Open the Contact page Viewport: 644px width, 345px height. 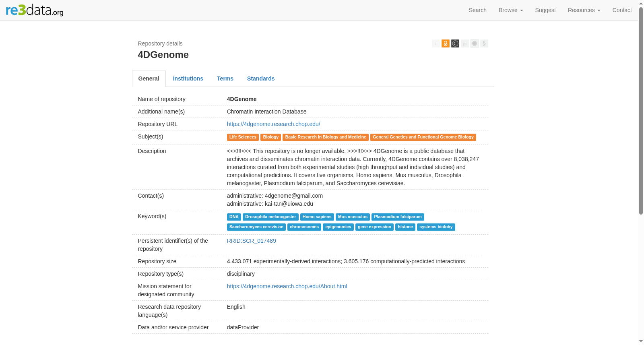pyautogui.click(x=622, y=10)
